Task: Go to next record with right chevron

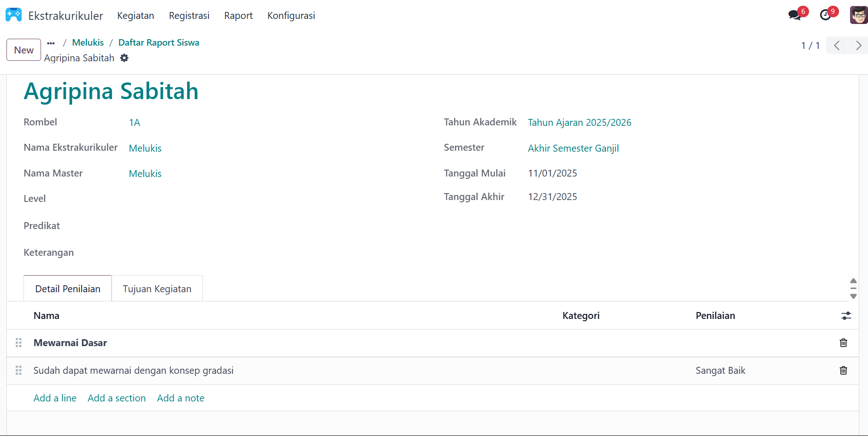Action: (x=858, y=46)
